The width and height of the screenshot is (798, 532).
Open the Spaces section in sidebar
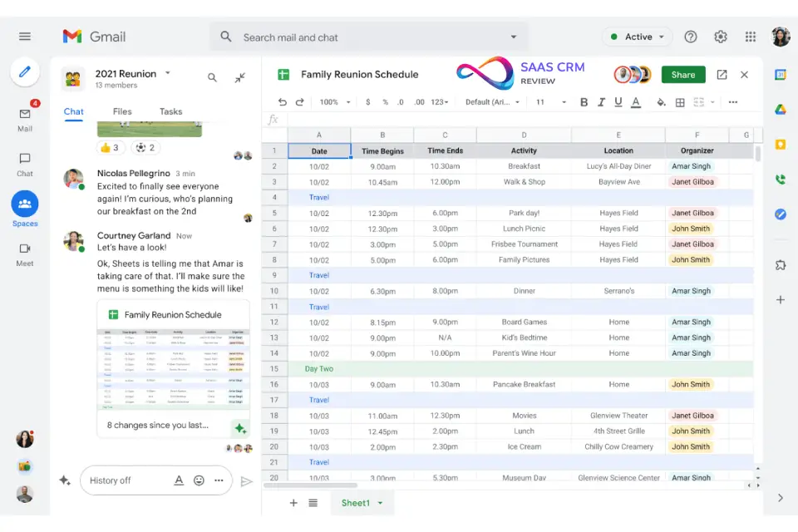[25, 204]
